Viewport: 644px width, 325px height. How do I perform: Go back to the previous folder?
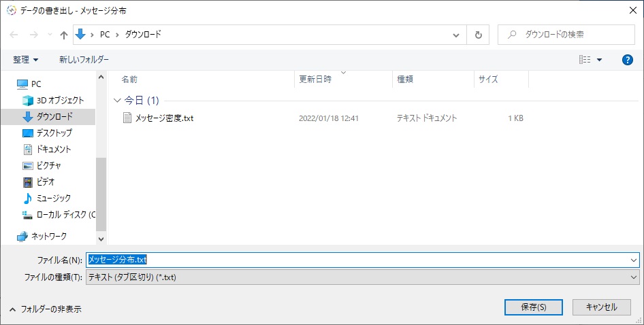[x=14, y=35]
